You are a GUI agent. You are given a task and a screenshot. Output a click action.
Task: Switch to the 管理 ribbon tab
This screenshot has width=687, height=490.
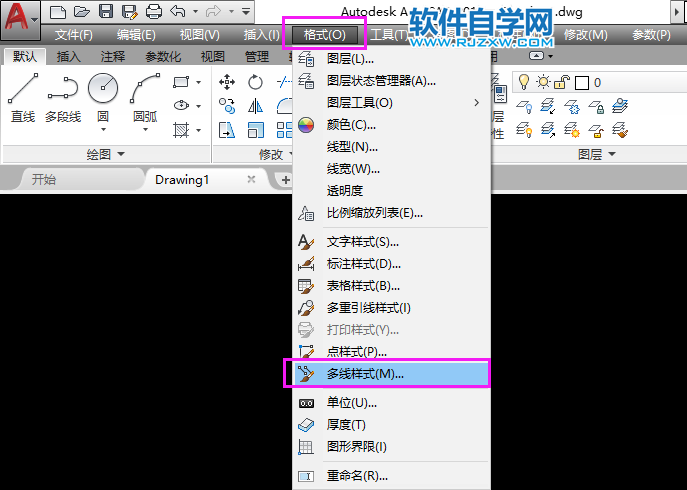click(x=257, y=57)
